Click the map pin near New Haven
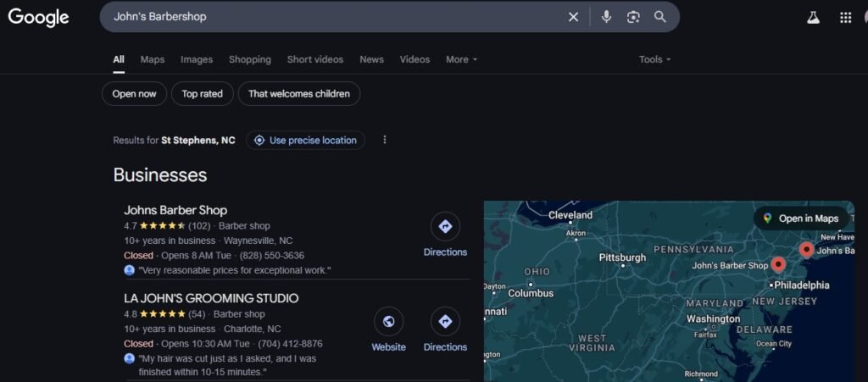 pyautogui.click(x=807, y=250)
